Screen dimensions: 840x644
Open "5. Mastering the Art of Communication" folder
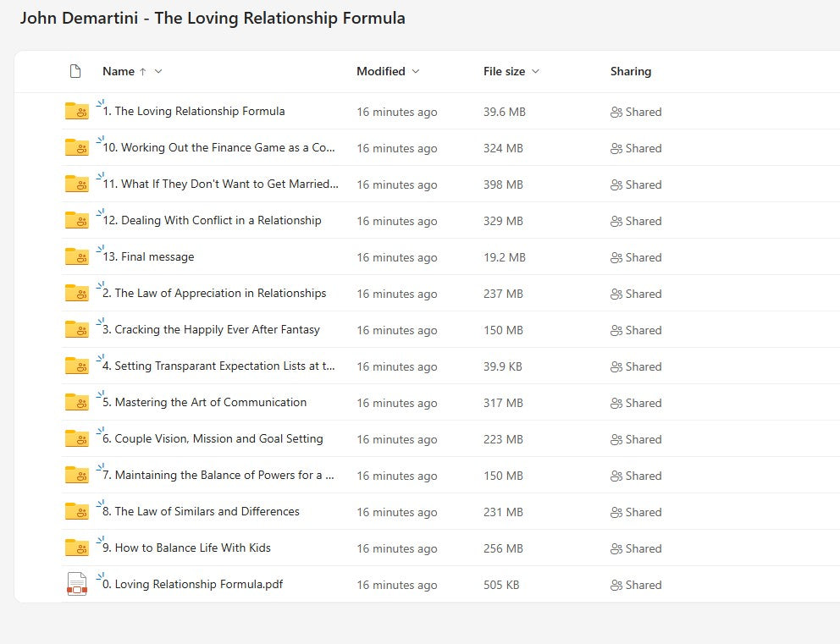[x=203, y=403]
